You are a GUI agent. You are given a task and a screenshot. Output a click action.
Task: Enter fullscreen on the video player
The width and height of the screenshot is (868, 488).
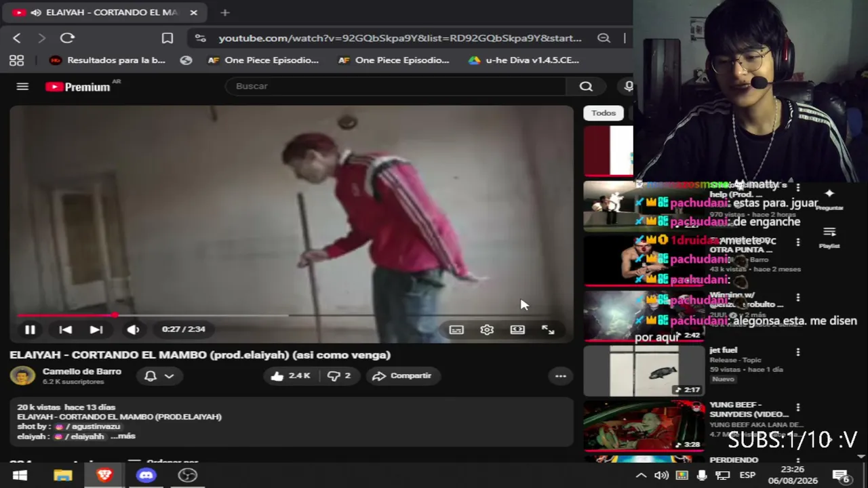[548, 329]
